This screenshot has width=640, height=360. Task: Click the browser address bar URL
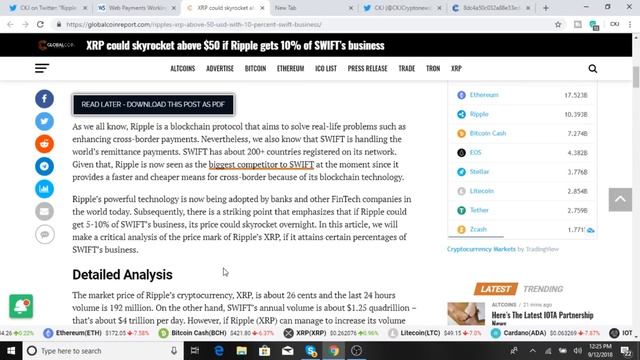tap(194, 24)
